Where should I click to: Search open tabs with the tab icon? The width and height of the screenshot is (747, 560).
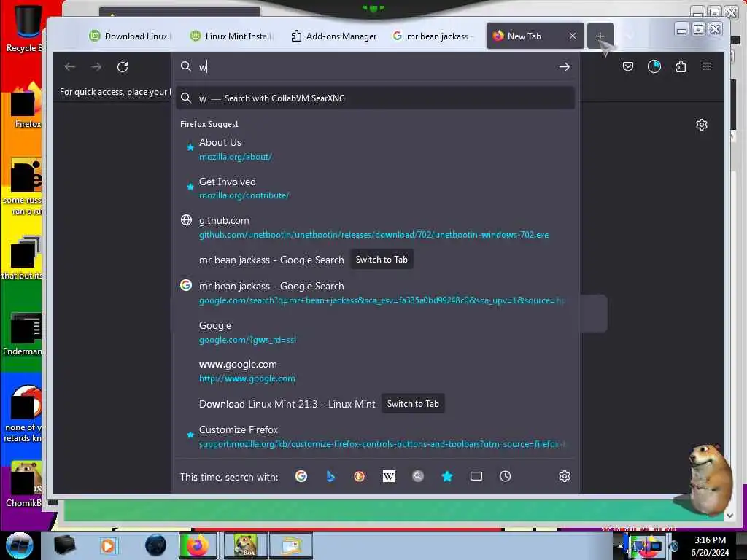(476, 476)
